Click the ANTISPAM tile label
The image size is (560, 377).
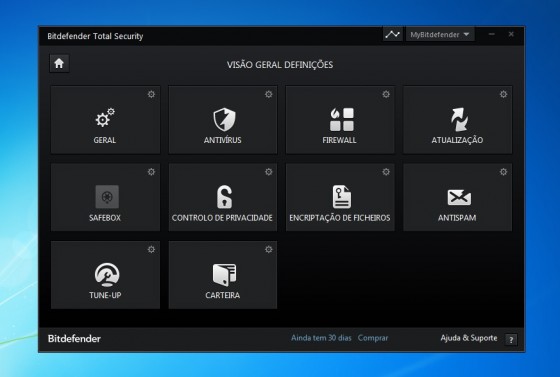tap(457, 218)
